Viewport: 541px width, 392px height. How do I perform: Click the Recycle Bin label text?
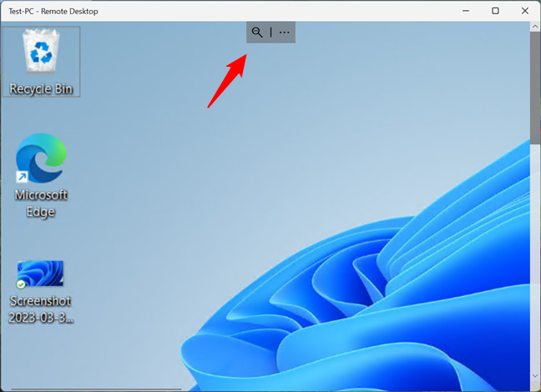click(x=41, y=89)
